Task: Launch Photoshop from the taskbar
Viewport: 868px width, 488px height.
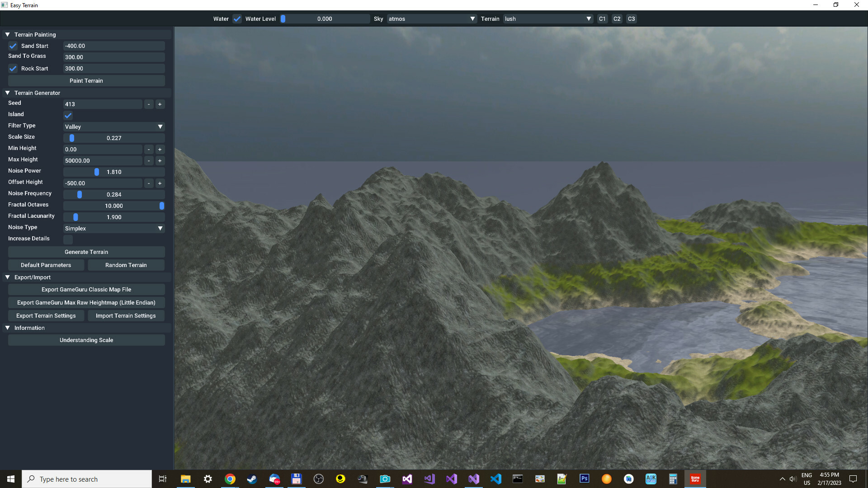Action: 584,479
